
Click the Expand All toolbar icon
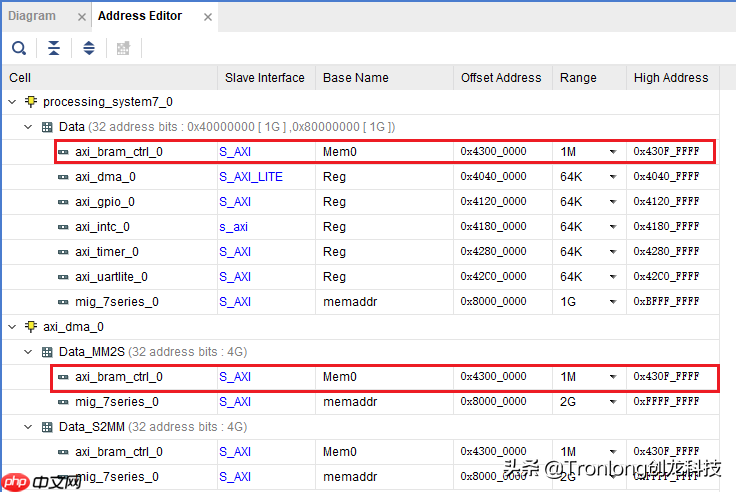point(89,48)
